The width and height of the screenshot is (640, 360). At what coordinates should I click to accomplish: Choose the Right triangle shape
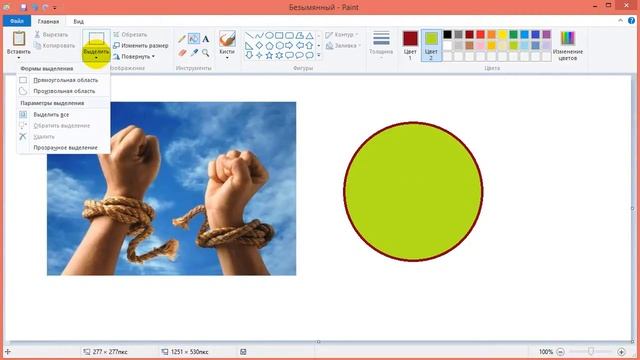point(249,45)
